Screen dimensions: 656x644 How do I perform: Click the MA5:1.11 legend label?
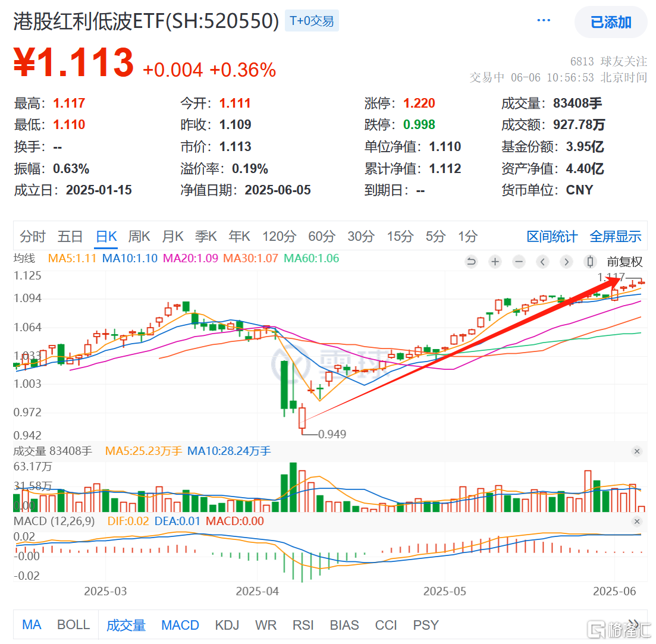pos(73,259)
